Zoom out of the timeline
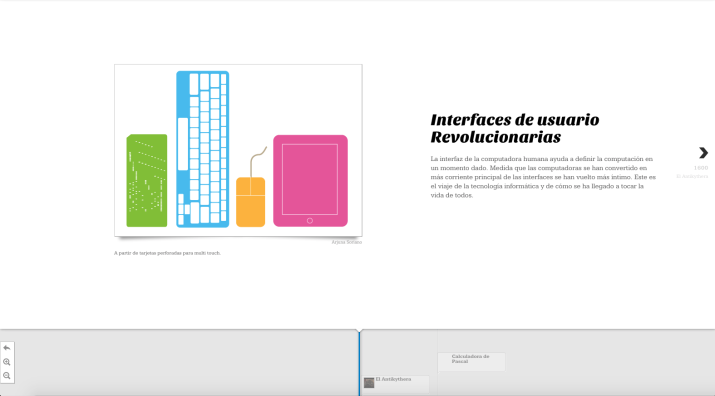 pos(7,376)
